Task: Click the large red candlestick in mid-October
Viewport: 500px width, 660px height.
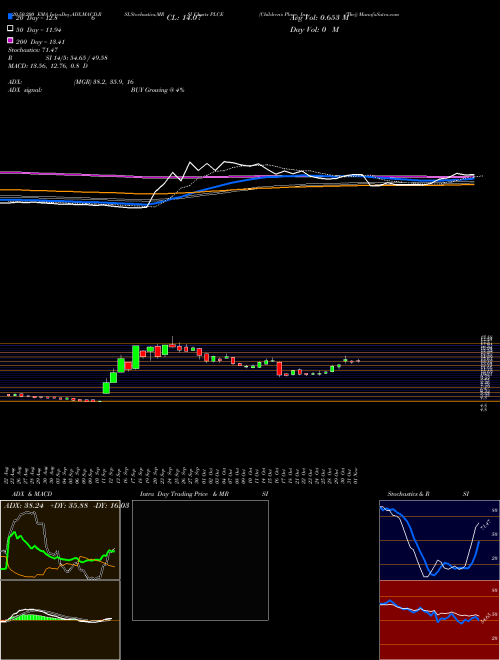Action: [279, 368]
